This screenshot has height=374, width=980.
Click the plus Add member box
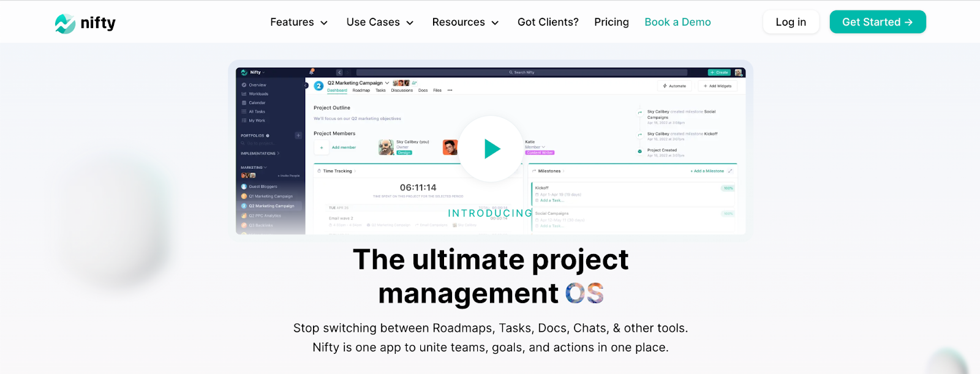(x=322, y=148)
